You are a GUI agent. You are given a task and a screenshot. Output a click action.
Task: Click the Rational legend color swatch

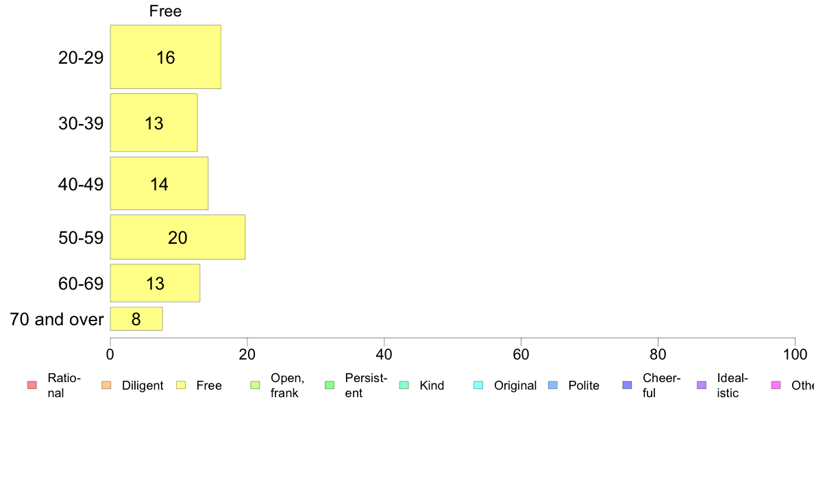tap(32, 385)
